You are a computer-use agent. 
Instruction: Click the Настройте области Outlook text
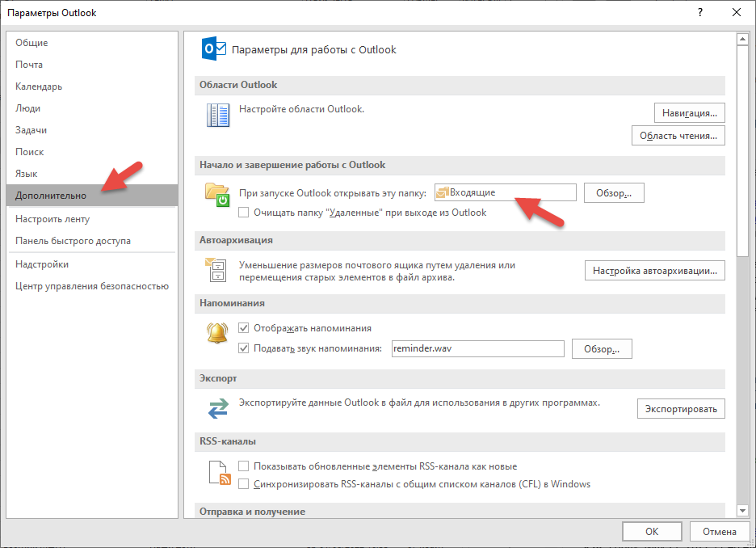click(x=301, y=109)
